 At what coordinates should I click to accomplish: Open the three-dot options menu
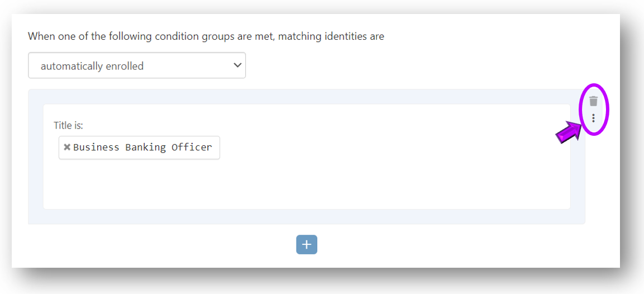point(593,118)
